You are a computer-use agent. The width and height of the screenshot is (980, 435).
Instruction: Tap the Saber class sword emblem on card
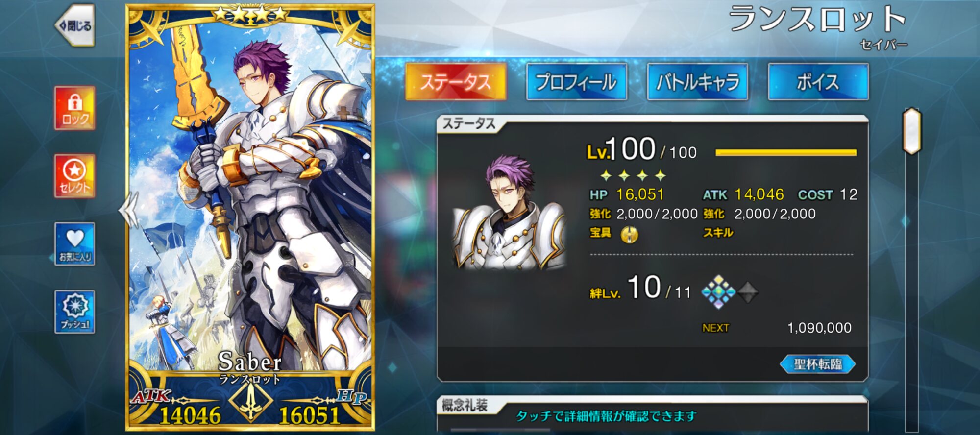[x=251, y=400]
